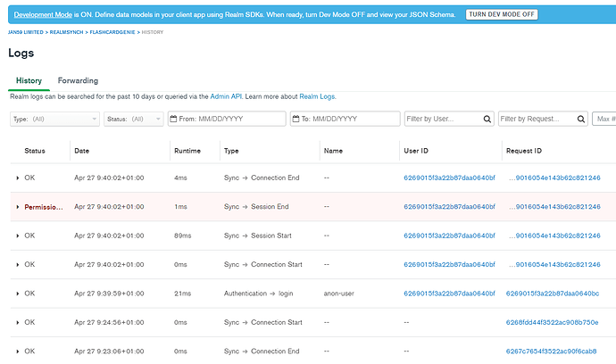
Task: Expand the Session Start log row
Action: coord(17,236)
